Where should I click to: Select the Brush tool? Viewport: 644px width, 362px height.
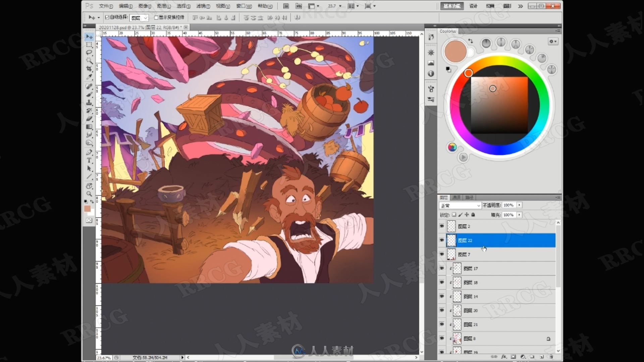tap(89, 95)
